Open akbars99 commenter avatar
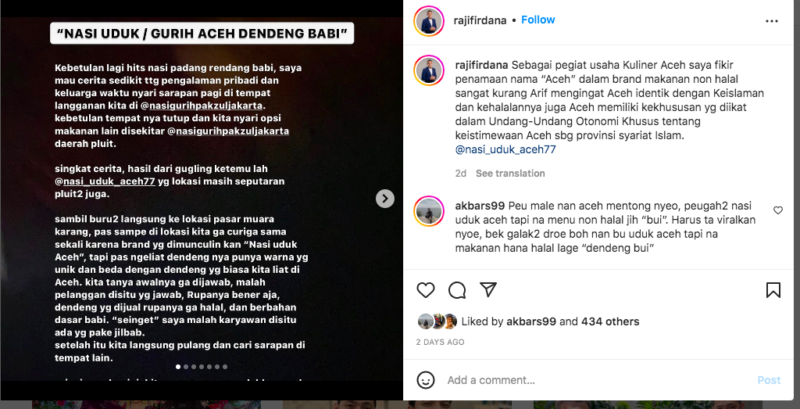Viewport: 800px width, 409px height. [429, 211]
